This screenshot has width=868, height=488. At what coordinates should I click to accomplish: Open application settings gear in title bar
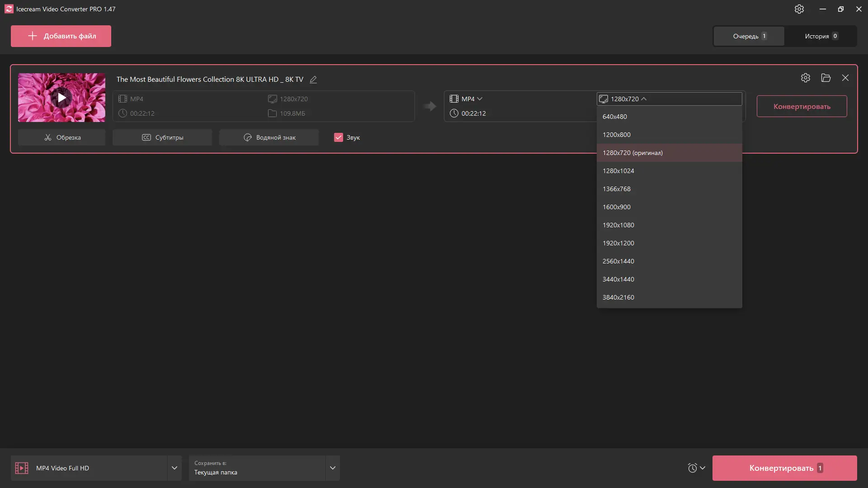tap(799, 9)
